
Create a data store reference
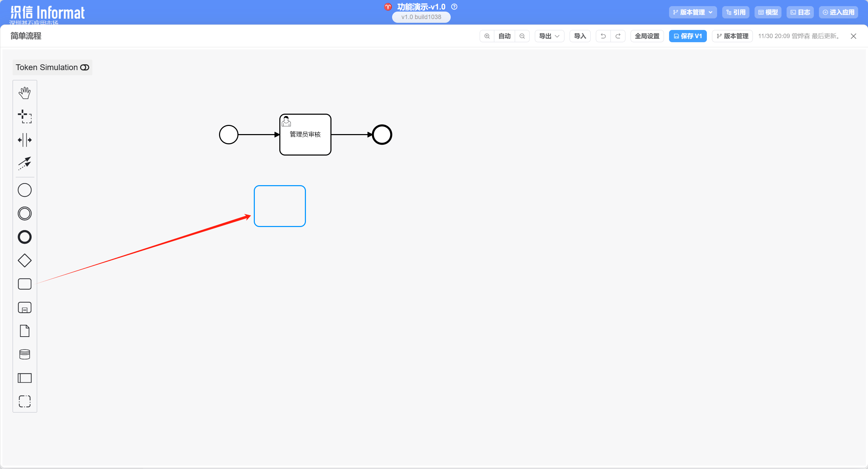[x=25, y=354]
